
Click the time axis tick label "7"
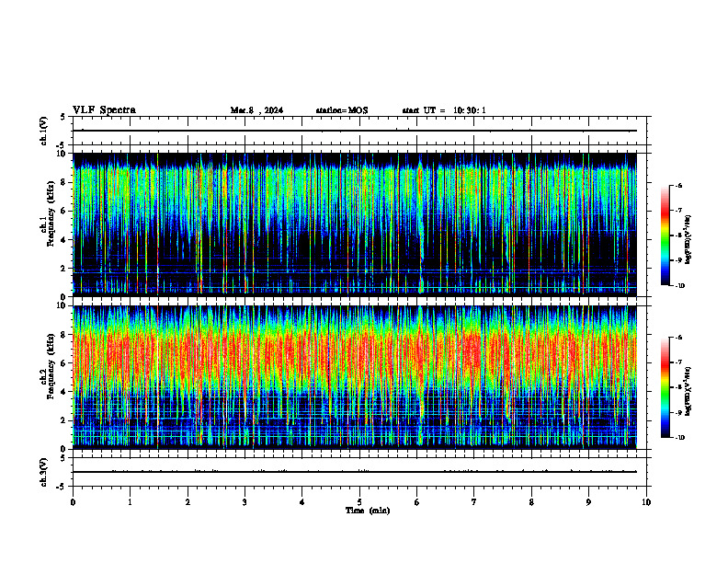click(x=474, y=502)
